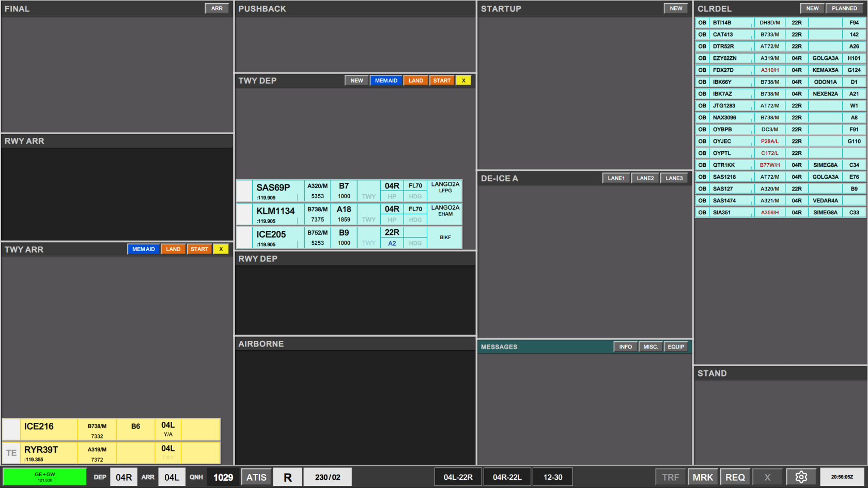Viewport: 868px width, 488px height.
Task: Click runway 22R on ICE205 strip
Action: [392, 232]
